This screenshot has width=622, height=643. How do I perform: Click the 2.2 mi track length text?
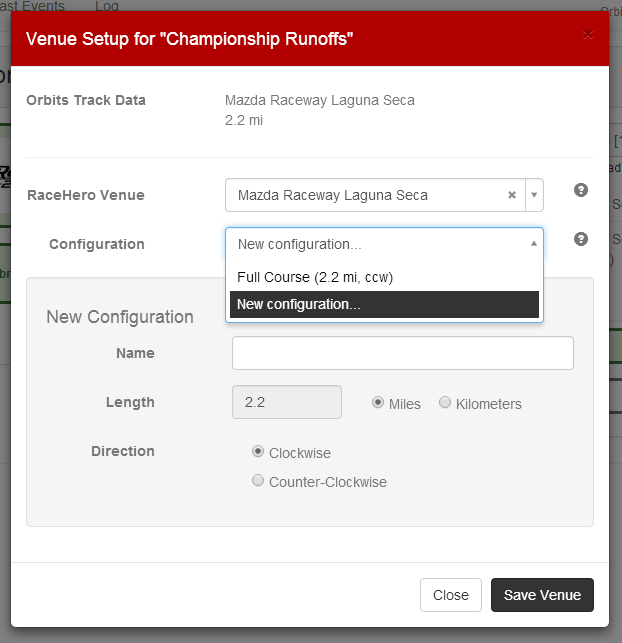point(244,121)
